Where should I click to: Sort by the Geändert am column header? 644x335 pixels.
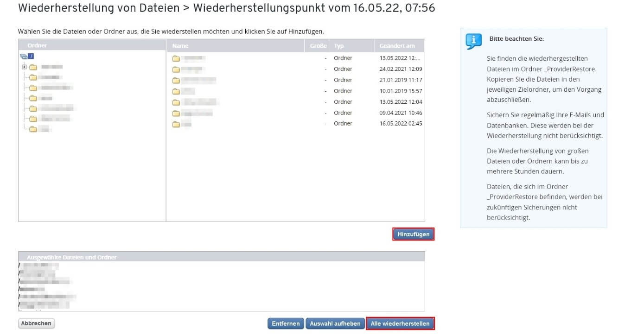click(399, 46)
